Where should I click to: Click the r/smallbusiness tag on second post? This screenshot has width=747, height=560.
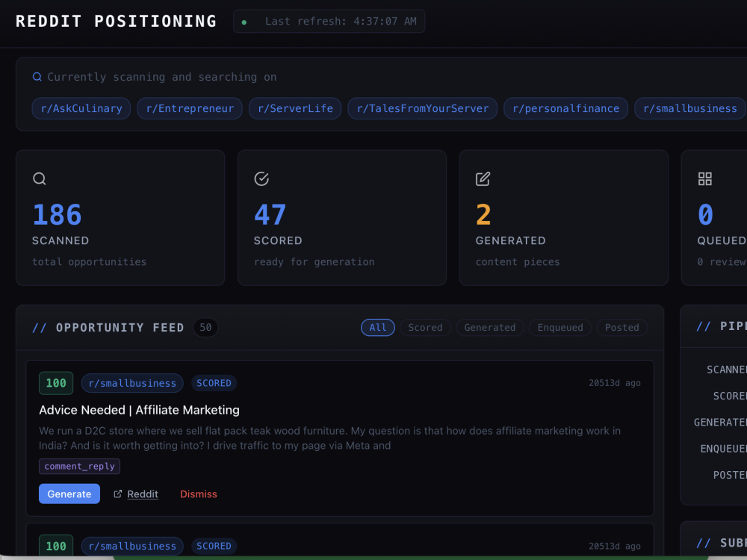(x=132, y=547)
